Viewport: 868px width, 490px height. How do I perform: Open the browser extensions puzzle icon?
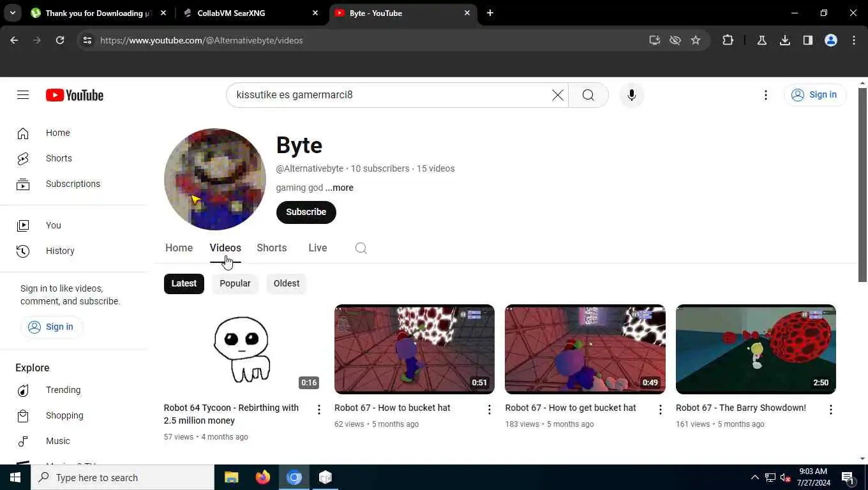pyautogui.click(x=728, y=40)
